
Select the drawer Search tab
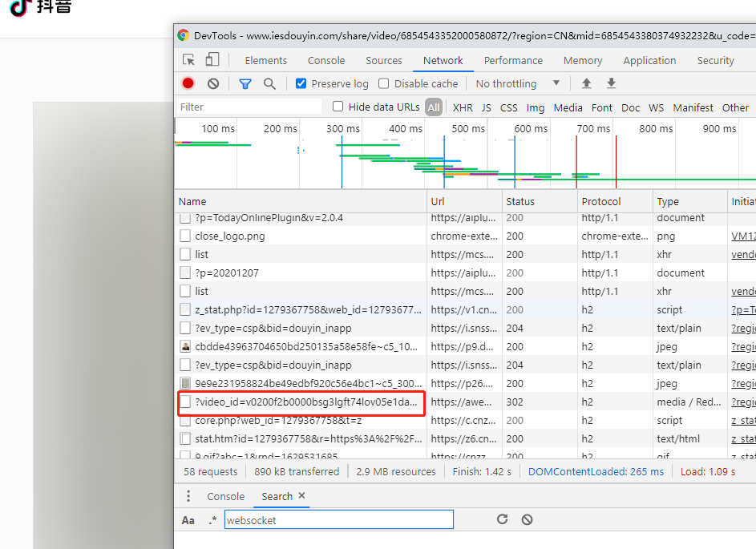coord(277,496)
